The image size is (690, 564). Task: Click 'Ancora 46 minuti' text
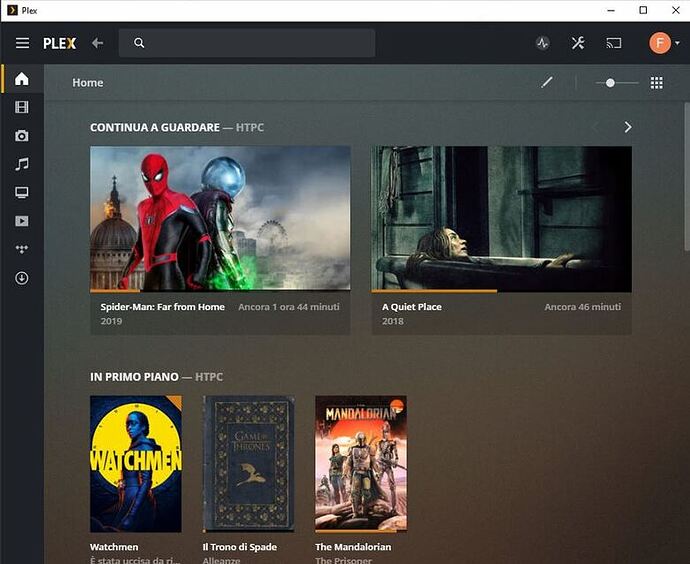pyautogui.click(x=583, y=307)
